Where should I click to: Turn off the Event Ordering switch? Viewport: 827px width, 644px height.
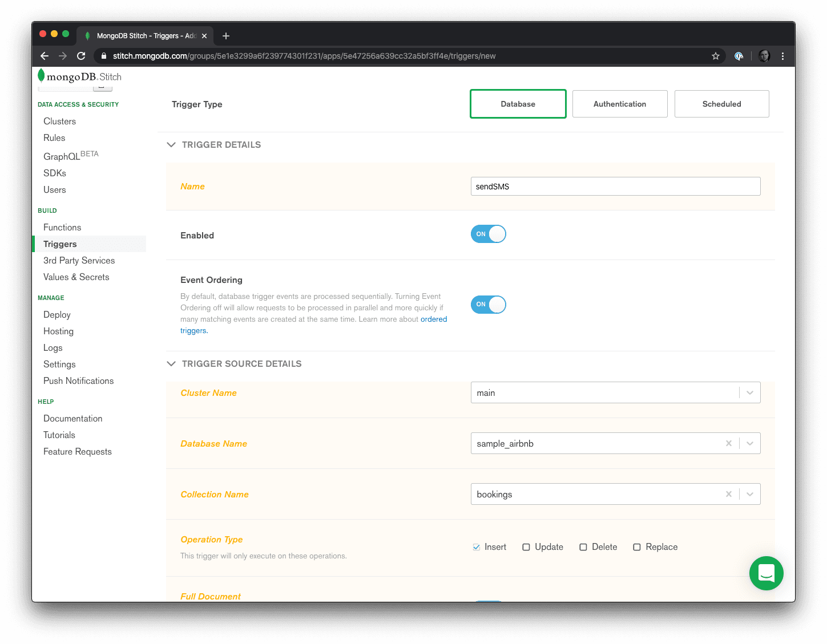coord(488,305)
